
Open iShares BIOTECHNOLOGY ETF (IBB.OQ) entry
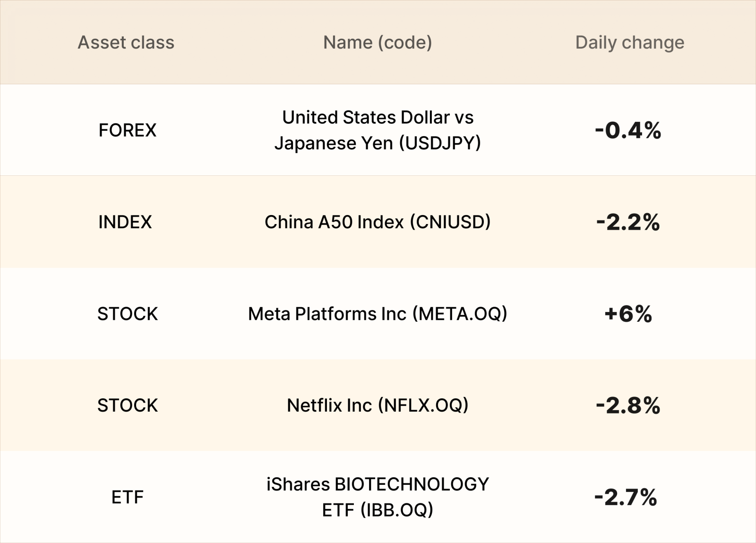point(378,497)
